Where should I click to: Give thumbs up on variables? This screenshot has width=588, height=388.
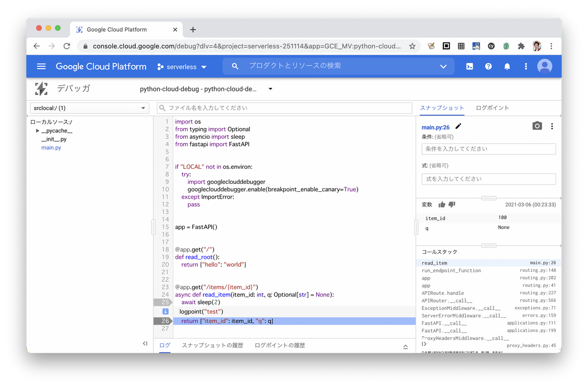(442, 205)
